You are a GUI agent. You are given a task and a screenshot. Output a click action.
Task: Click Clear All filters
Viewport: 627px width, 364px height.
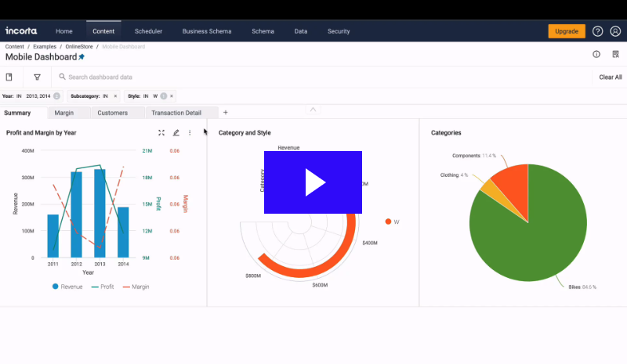[610, 77]
